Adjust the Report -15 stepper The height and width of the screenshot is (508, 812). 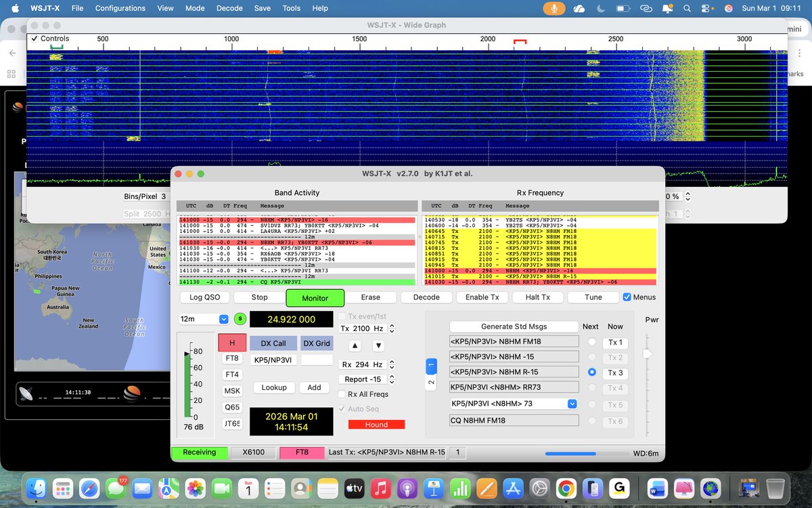tap(391, 379)
